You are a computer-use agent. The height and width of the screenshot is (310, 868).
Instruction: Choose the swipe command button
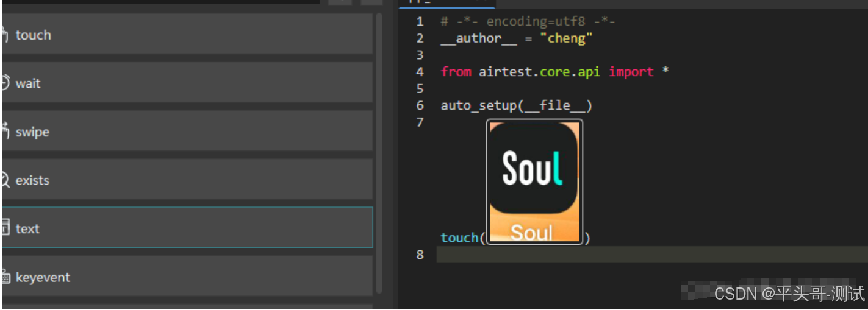[x=187, y=130]
